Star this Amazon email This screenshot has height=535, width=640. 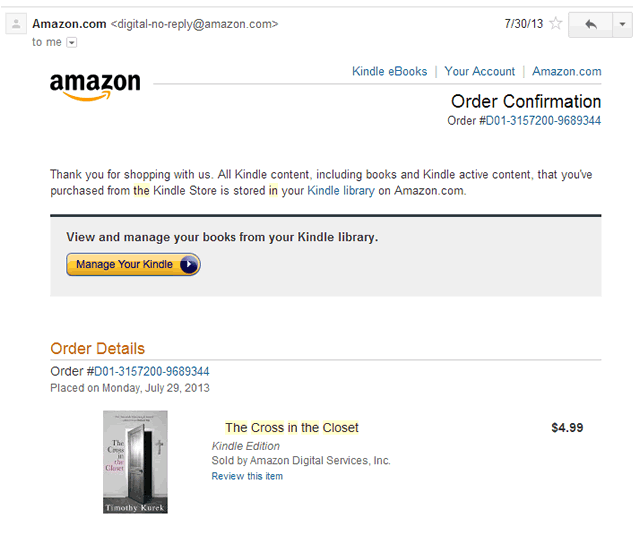tap(556, 23)
